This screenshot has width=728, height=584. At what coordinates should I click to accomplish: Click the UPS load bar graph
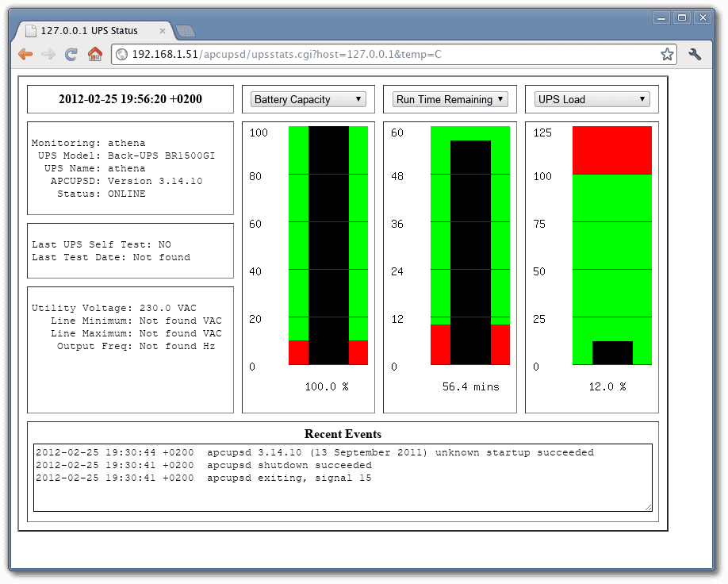612,245
